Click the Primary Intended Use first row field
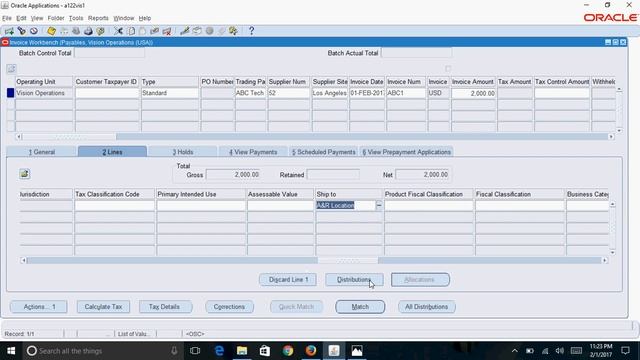The width and height of the screenshot is (640, 360). (201, 205)
